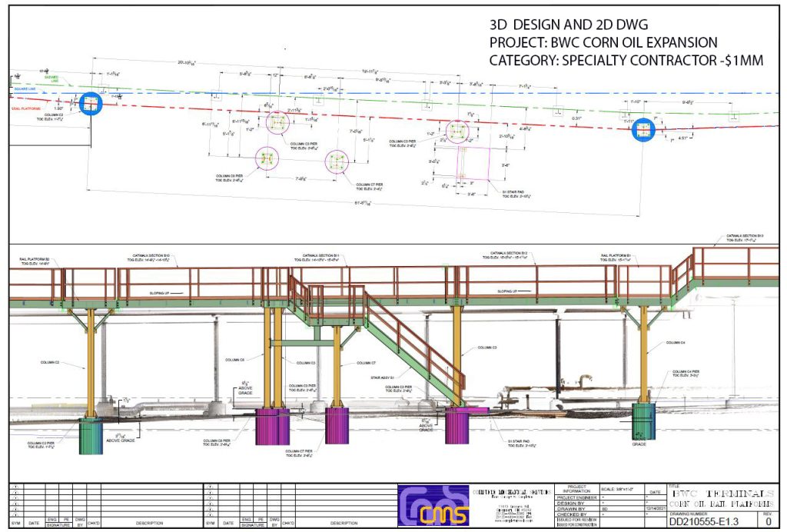Select the S1 stair pad rectangle in plan
The image size is (787, 532).
coord(474,164)
